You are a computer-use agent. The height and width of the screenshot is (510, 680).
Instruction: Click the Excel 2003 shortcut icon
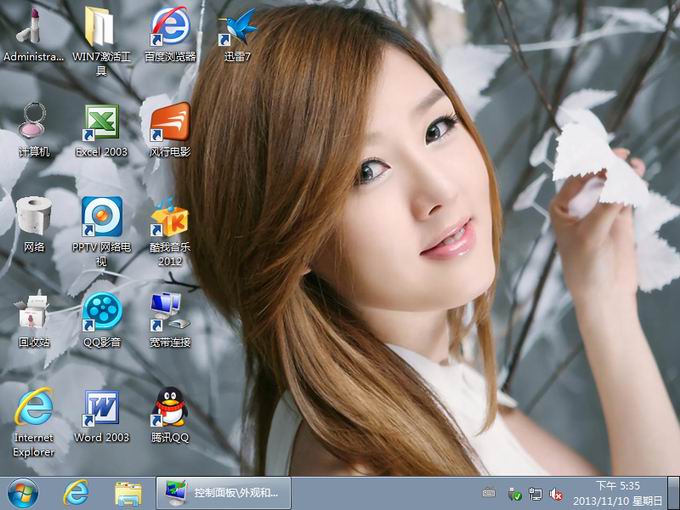[101, 123]
